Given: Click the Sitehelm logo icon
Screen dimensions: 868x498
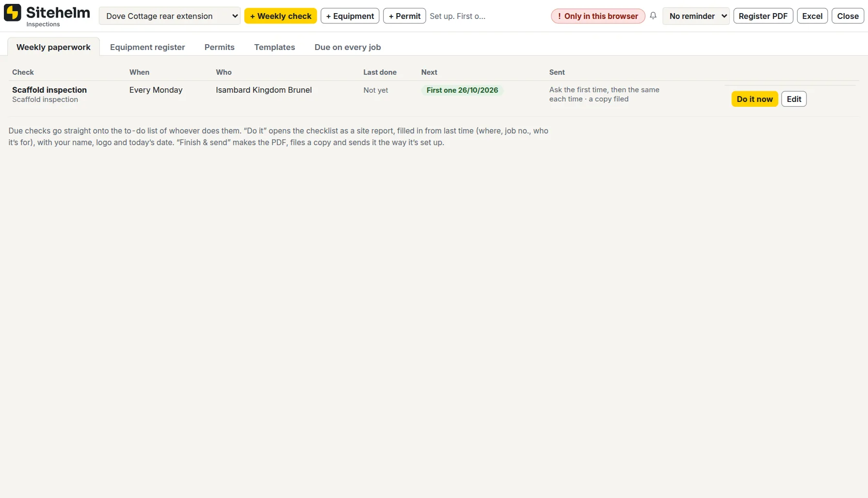Looking at the screenshot, I should click(x=13, y=13).
